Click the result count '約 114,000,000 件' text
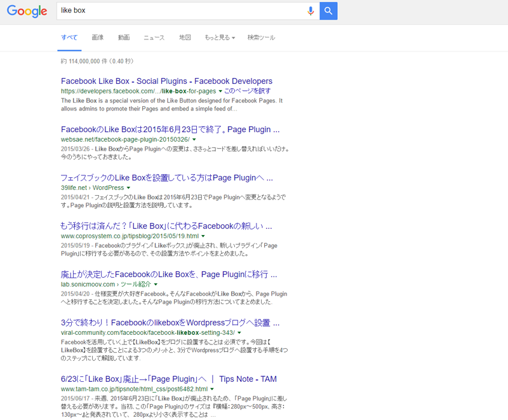Screen dimensions: 508x420 point(97,61)
